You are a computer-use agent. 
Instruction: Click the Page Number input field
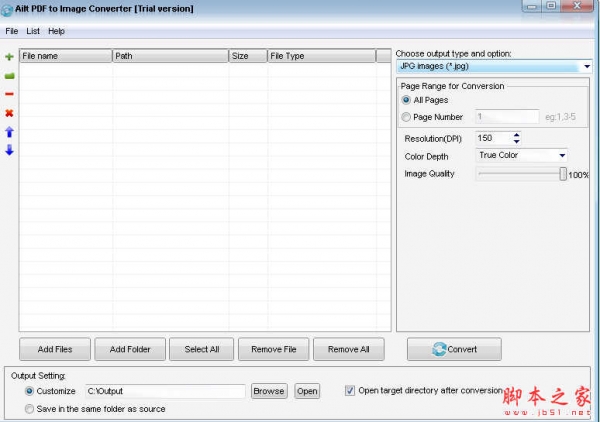pyautogui.click(x=507, y=117)
